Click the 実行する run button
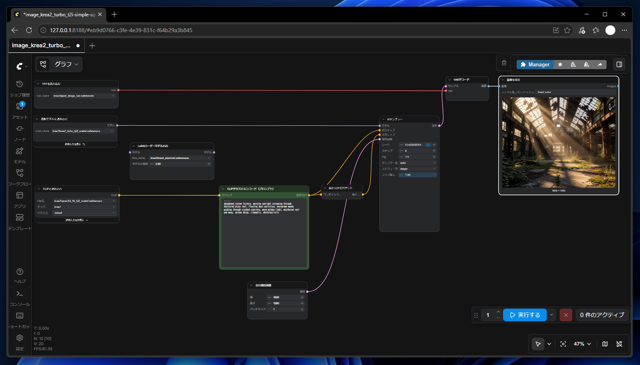Viewport: 640px width, 365px height. (x=525, y=315)
